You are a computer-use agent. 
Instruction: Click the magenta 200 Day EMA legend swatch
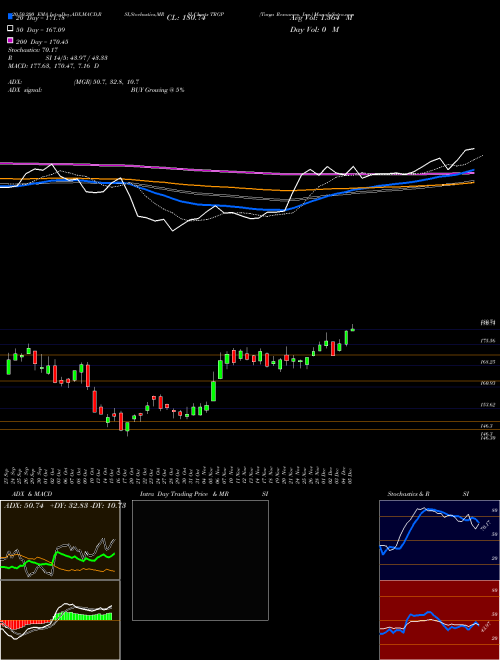(x=11, y=40)
